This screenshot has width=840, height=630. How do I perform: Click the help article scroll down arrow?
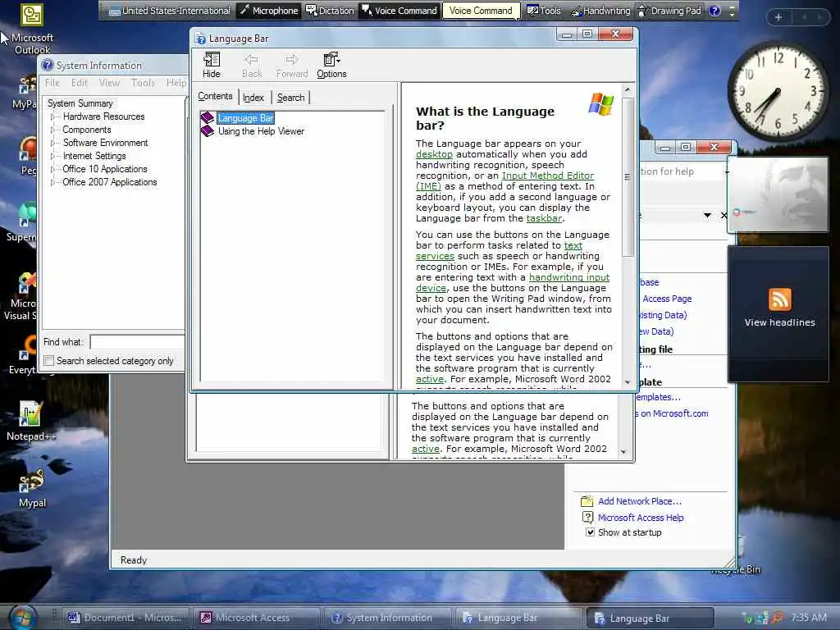pyautogui.click(x=628, y=382)
